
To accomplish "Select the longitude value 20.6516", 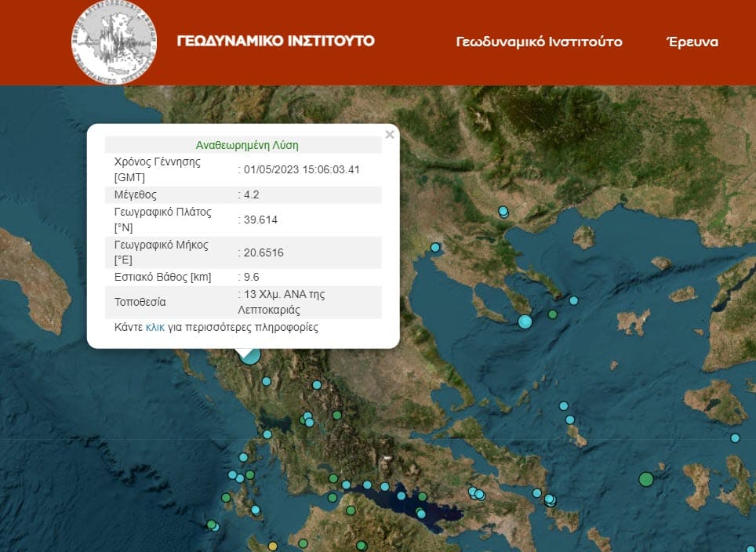I will 264,252.
